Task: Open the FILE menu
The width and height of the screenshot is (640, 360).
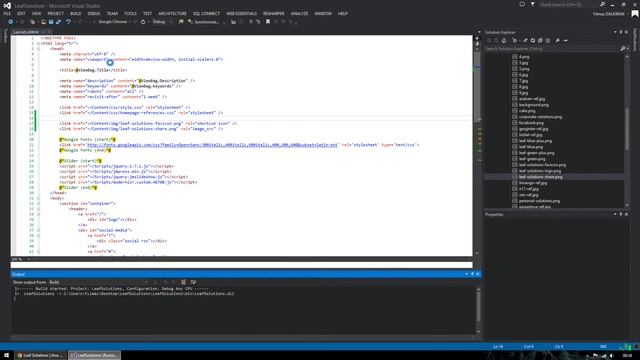Action: pos(7,13)
